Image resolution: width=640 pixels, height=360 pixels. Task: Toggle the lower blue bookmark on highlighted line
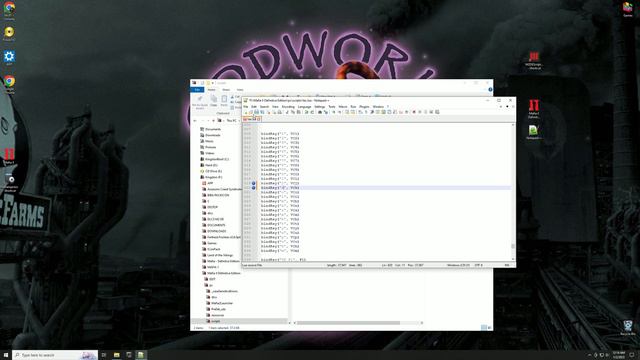point(253,188)
